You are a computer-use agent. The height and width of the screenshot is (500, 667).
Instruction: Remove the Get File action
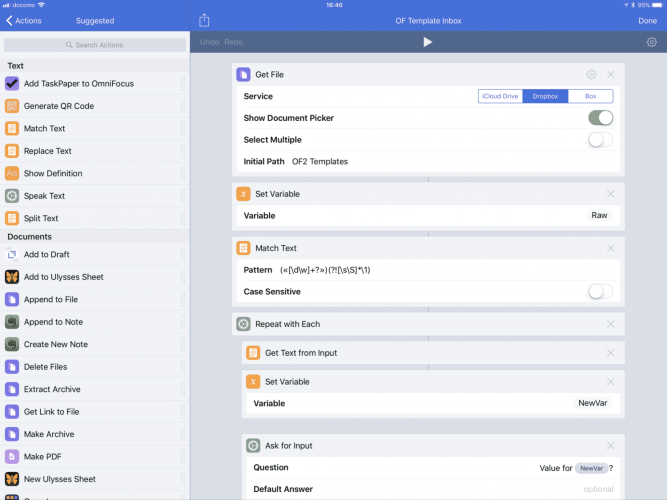[x=611, y=74]
